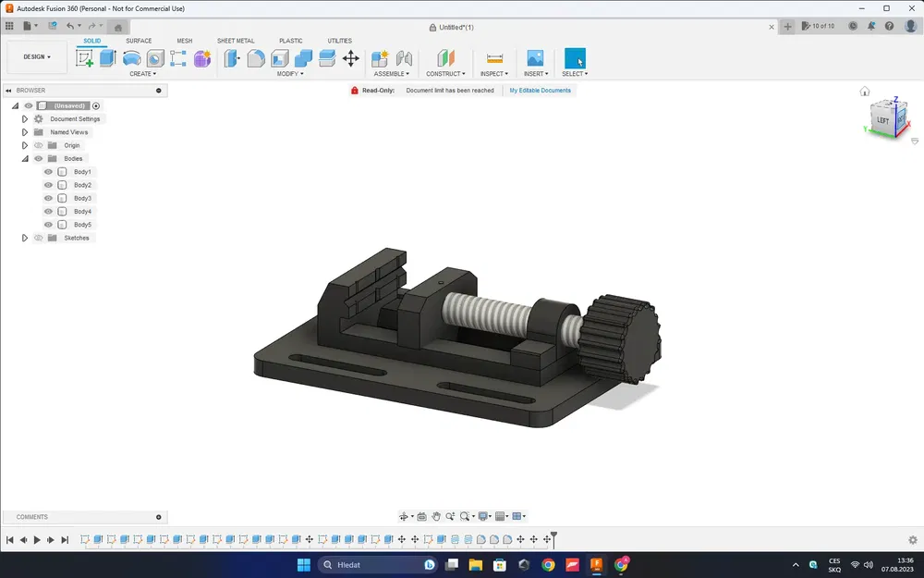Collapse the Bodies folder

click(x=25, y=158)
